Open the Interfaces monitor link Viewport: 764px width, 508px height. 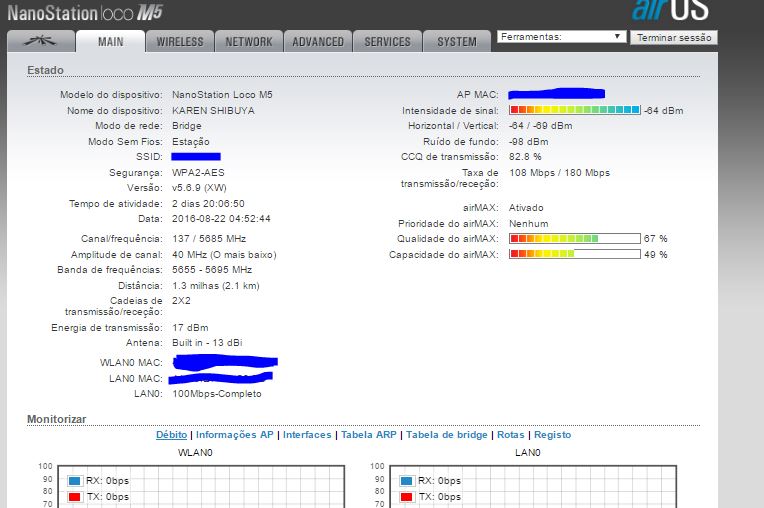click(307, 434)
